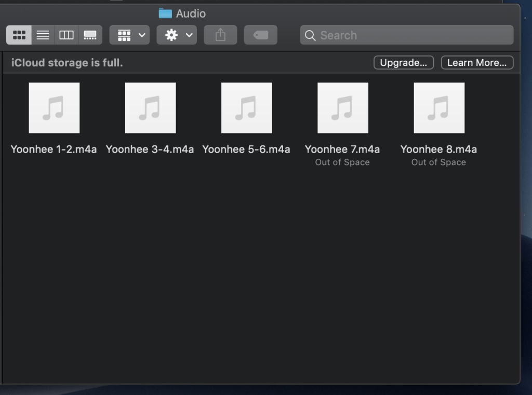The image size is (532, 395).
Task: Click the chevron beside the gear icon
Action: 189,35
